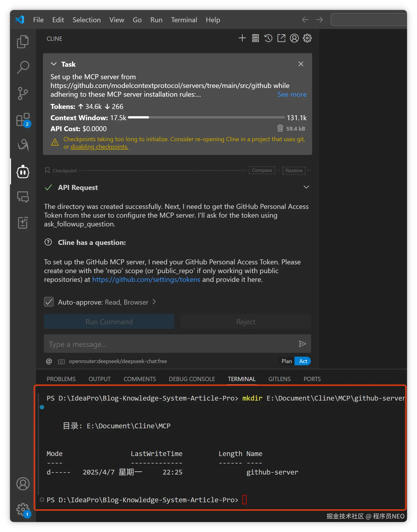The image size is (417, 532).
Task: Open the Accounts icon in activity bar
Action: click(23, 484)
